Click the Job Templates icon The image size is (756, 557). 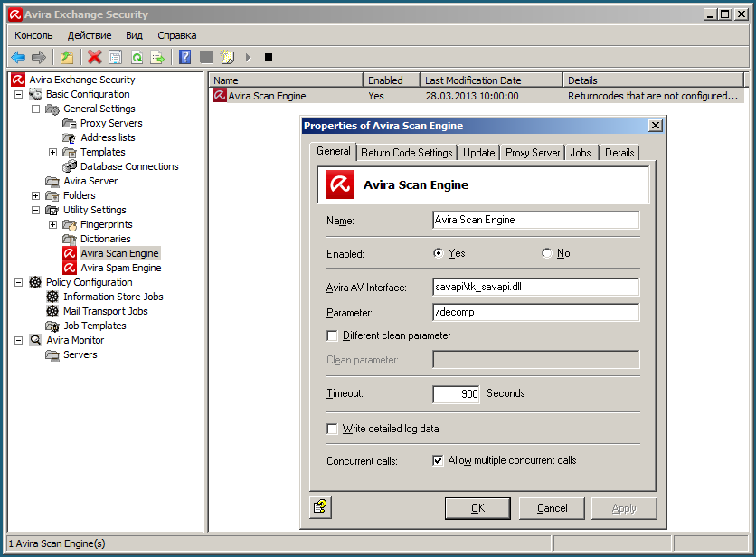(52, 326)
